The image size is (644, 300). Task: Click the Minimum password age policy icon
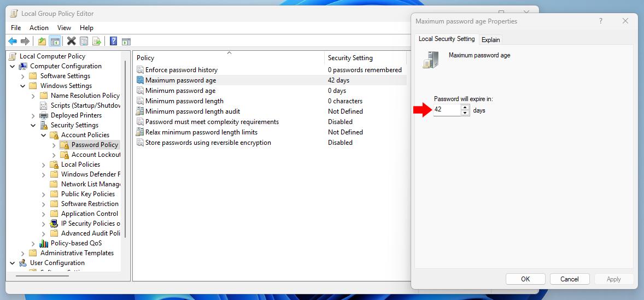pos(140,91)
